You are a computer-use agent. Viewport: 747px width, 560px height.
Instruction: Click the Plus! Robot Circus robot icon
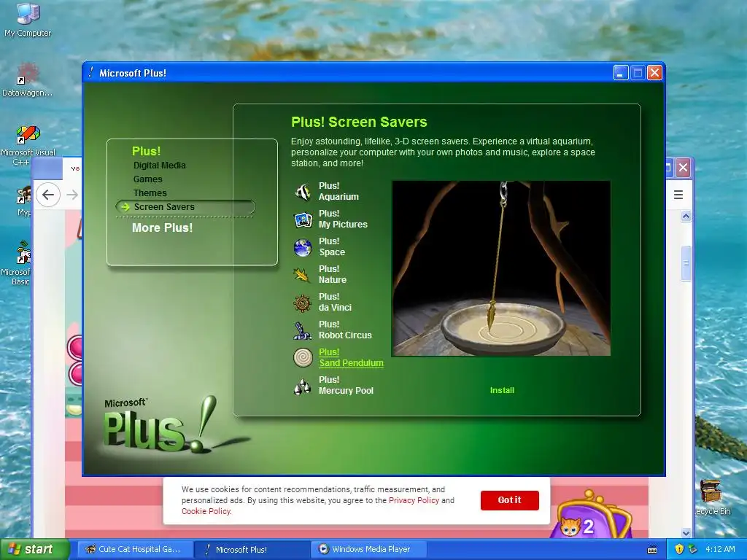click(x=303, y=330)
